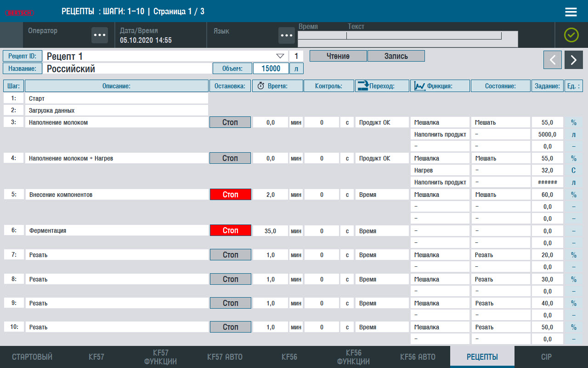Switch to the CIP tab
The height and width of the screenshot is (368, 588).
(x=546, y=357)
